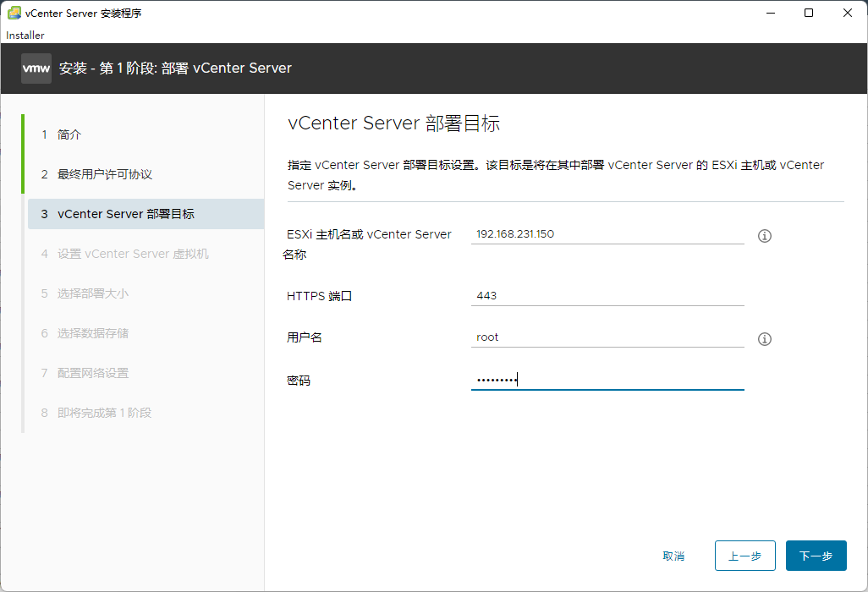This screenshot has width=868, height=592.
Task: Minimize the installer window
Action: 770,13
